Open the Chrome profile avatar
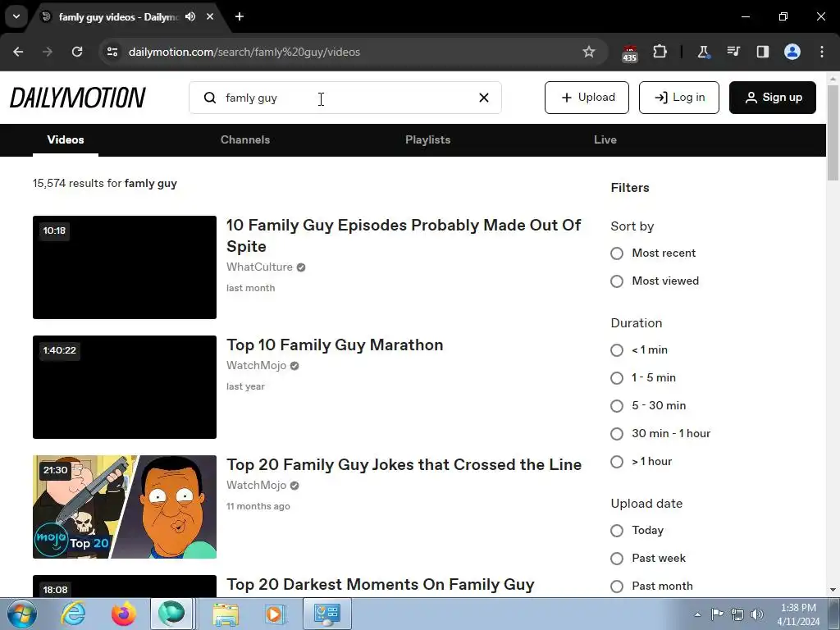The height and width of the screenshot is (630, 840). pyautogui.click(x=792, y=52)
